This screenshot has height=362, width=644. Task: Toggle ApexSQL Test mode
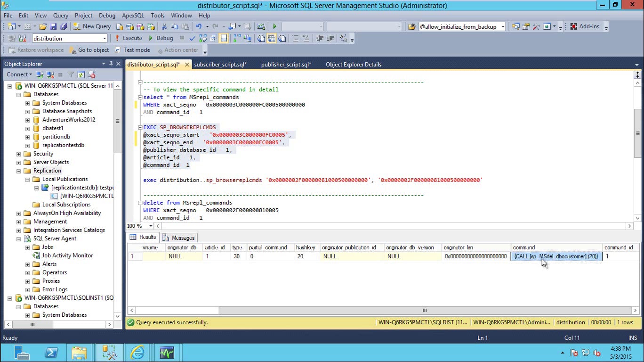click(x=132, y=50)
